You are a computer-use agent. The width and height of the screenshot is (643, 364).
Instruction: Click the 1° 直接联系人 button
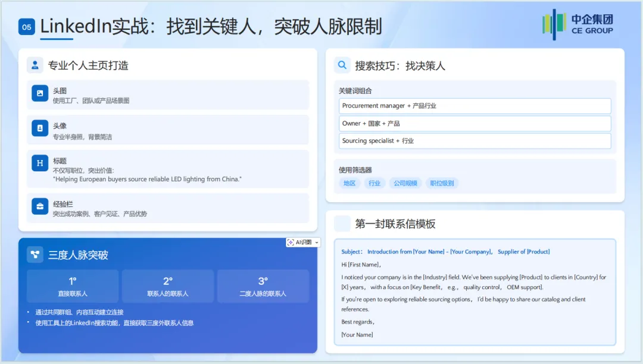coord(72,286)
